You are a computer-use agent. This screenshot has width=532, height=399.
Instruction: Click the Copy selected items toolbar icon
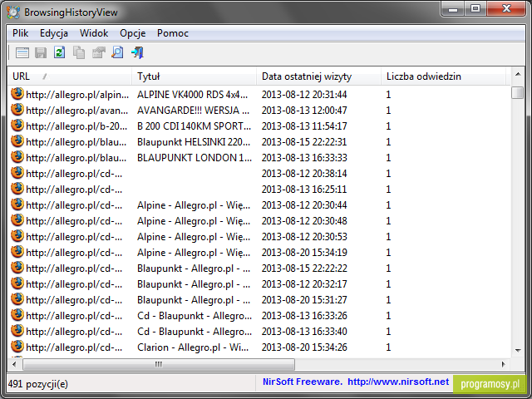pyautogui.click(x=79, y=52)
